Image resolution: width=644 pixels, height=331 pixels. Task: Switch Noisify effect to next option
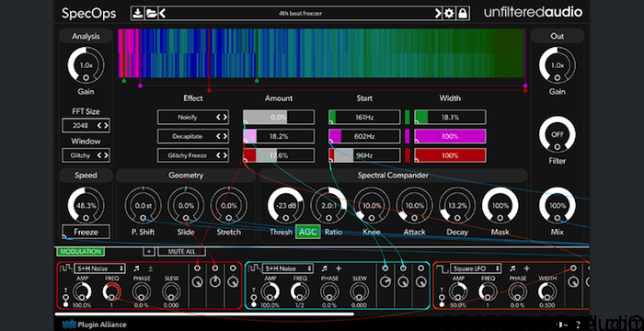coord(224,117)
